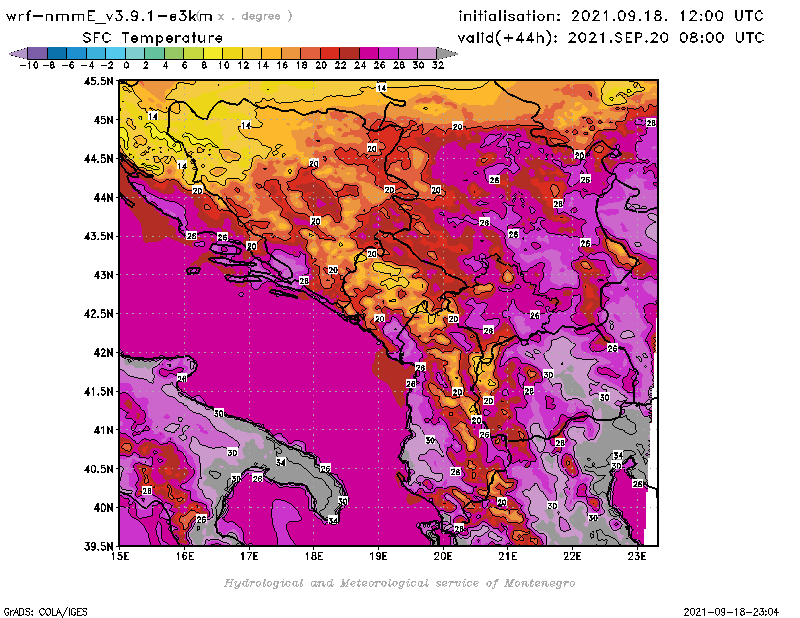Click the 'initialisation: 2021.09.18. 12:00 UTC' line
The image size is (800, 618).
(x=611, y=16)
